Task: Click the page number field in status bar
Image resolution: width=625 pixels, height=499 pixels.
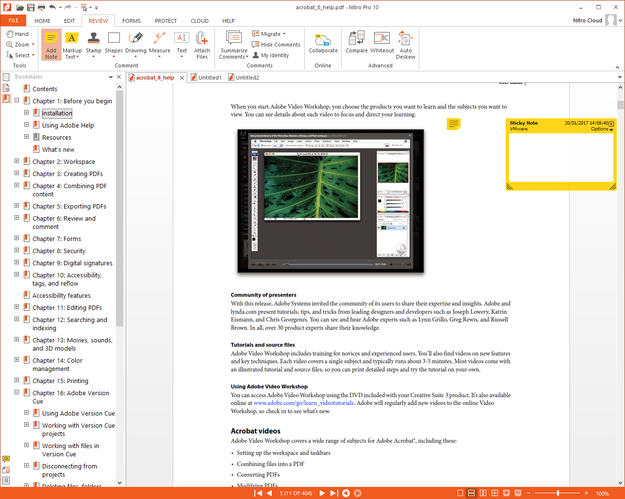Action: [295, 493]
